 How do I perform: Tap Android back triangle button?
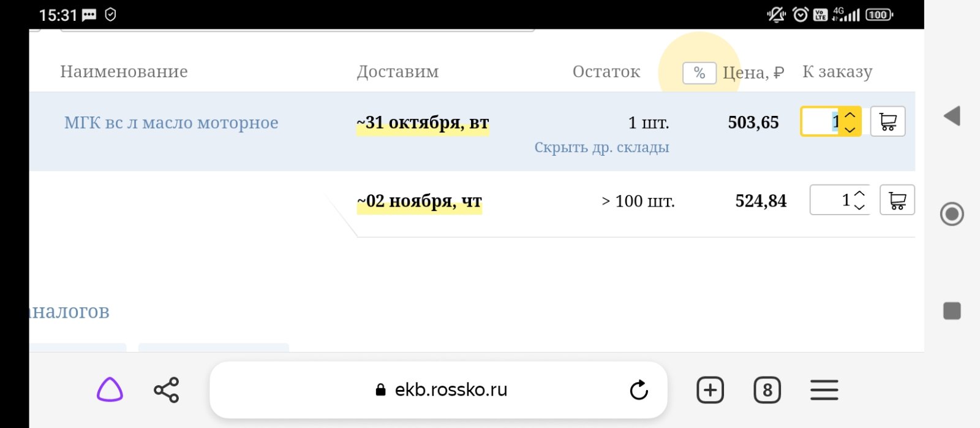(x=952, y=116)
